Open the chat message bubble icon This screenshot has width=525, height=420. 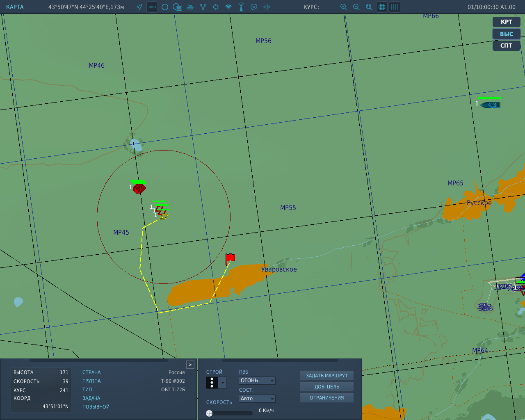254,7
